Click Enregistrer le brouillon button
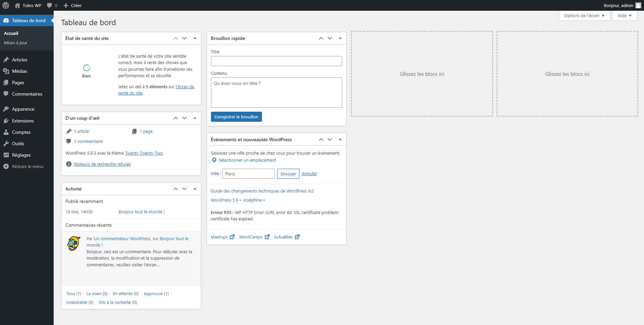The height and width of the screenshot is (325, 644). 236,117
